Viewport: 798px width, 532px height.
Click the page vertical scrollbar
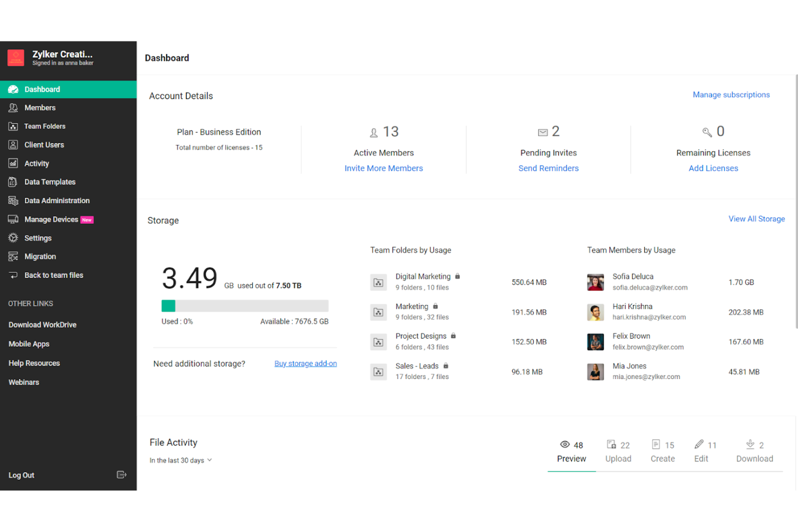tap(796, 202)
